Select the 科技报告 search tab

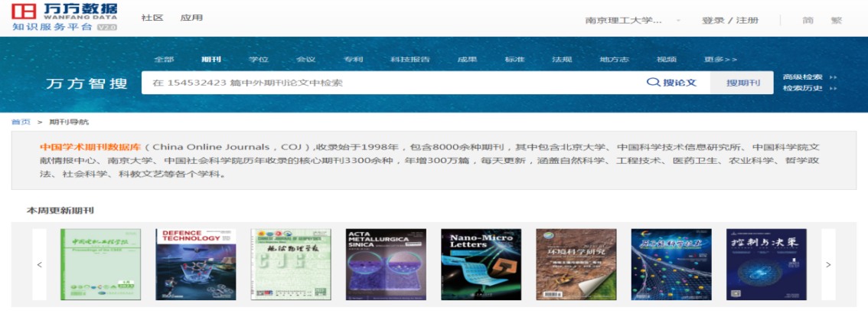(x=410, y=60)
